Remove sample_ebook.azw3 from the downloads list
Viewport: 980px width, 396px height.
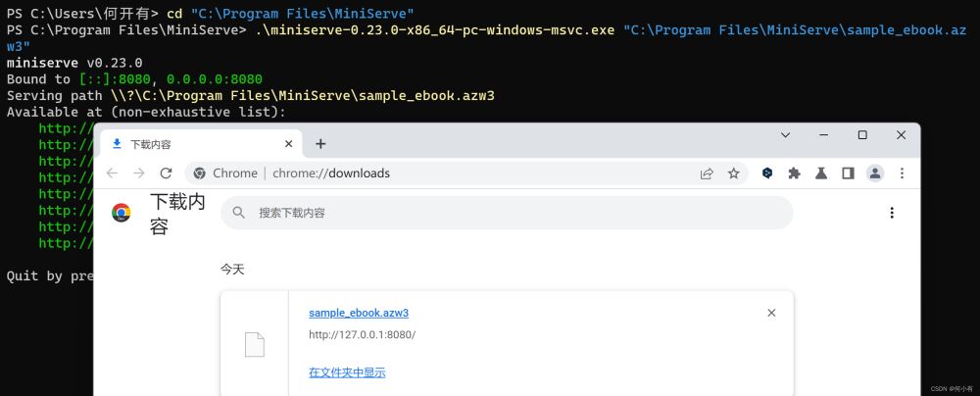[x=771, y=313]
